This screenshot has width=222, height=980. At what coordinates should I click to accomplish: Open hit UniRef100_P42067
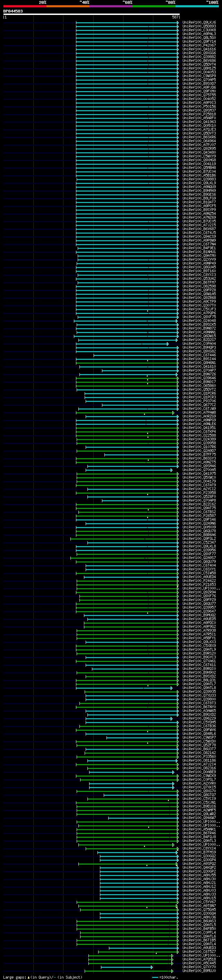199,45
